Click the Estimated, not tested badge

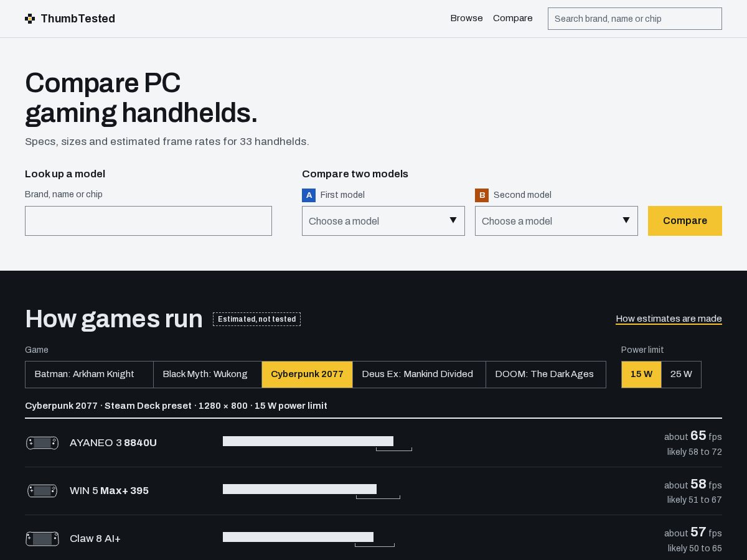click(256, 319)
